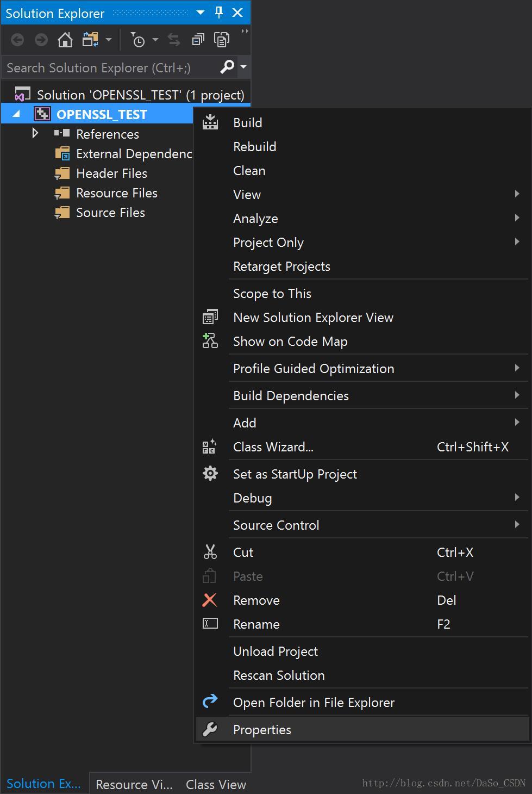The image size is (532, 794).
Task: Click the red Remove X icon
Action: (210, 600)
